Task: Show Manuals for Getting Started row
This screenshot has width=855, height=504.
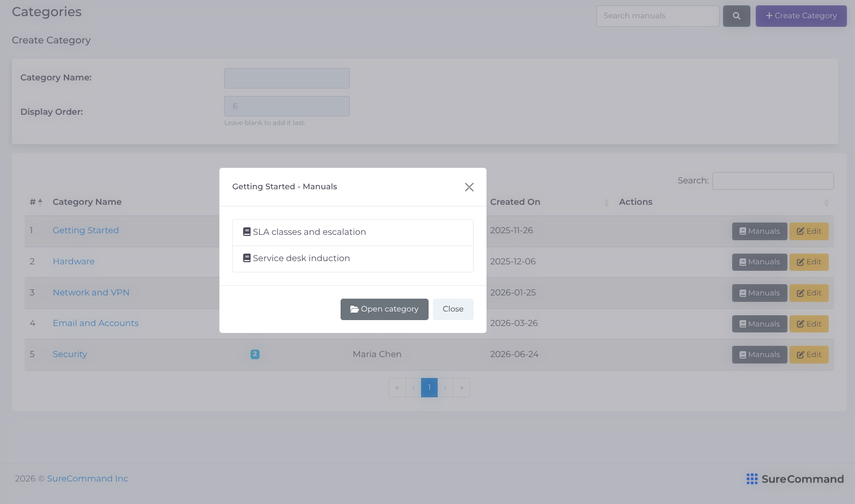Action: click(x=760, y=232)
